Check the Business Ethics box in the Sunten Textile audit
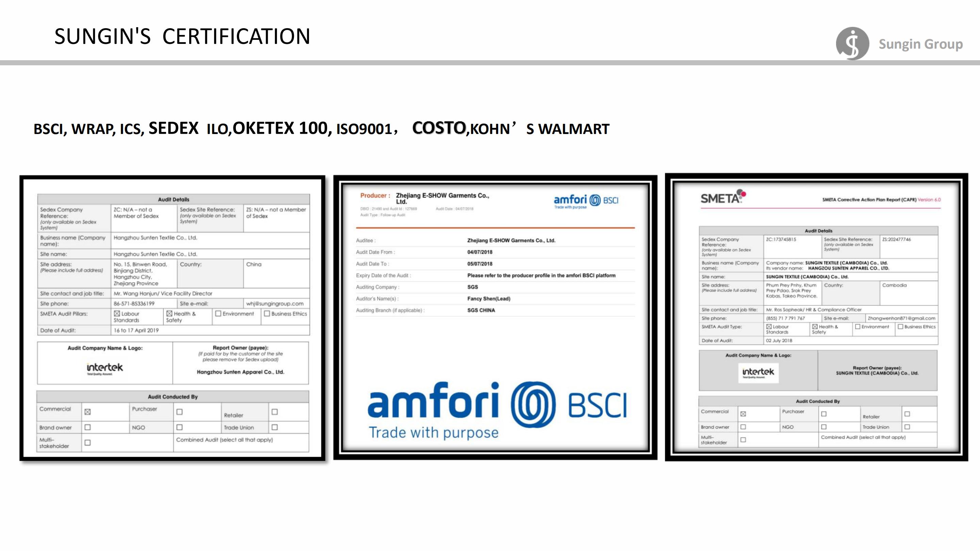The width and height of the screenshot is (980, 551). (x=267, y=314)
